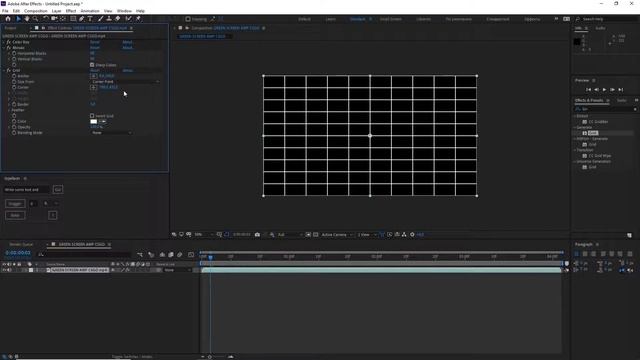640x360 pixels.
Task: Click Corner point crosshair picker button
Action: coord(93,87)
